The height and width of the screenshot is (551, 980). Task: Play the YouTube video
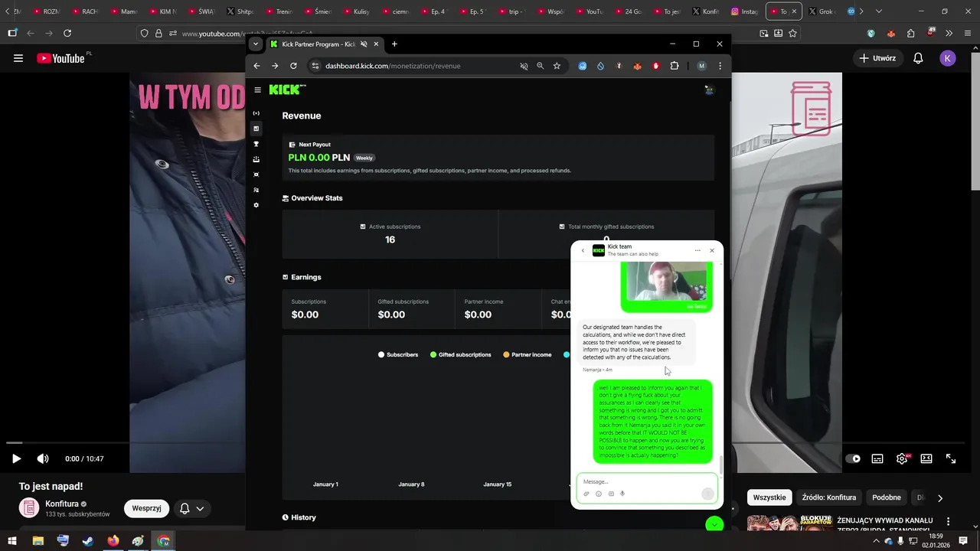point(16,458)
